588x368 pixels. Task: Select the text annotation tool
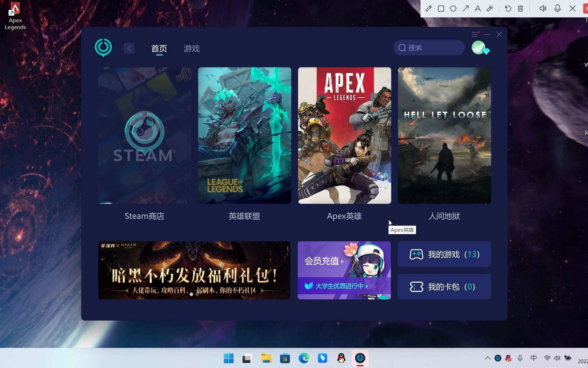[478, 9]
